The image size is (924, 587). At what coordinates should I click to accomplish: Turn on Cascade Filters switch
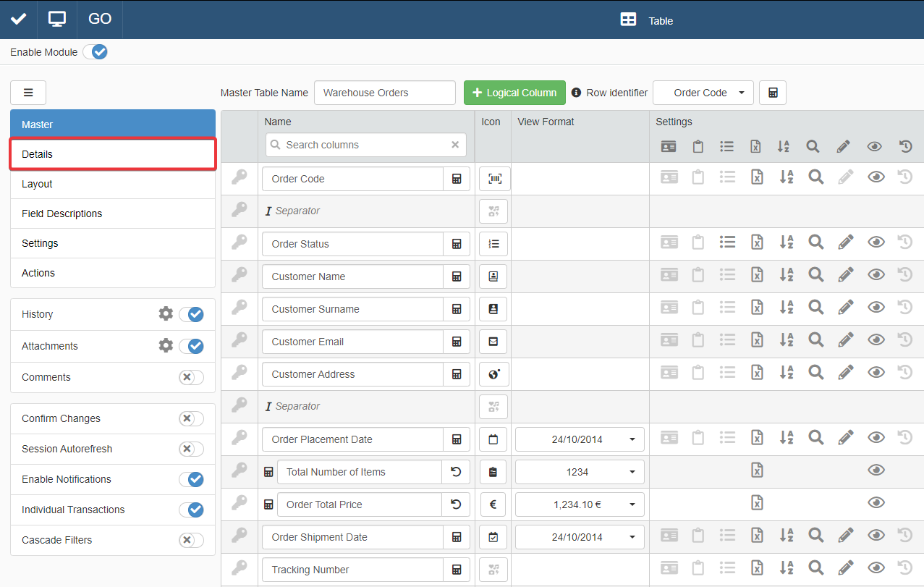[191, 540]
